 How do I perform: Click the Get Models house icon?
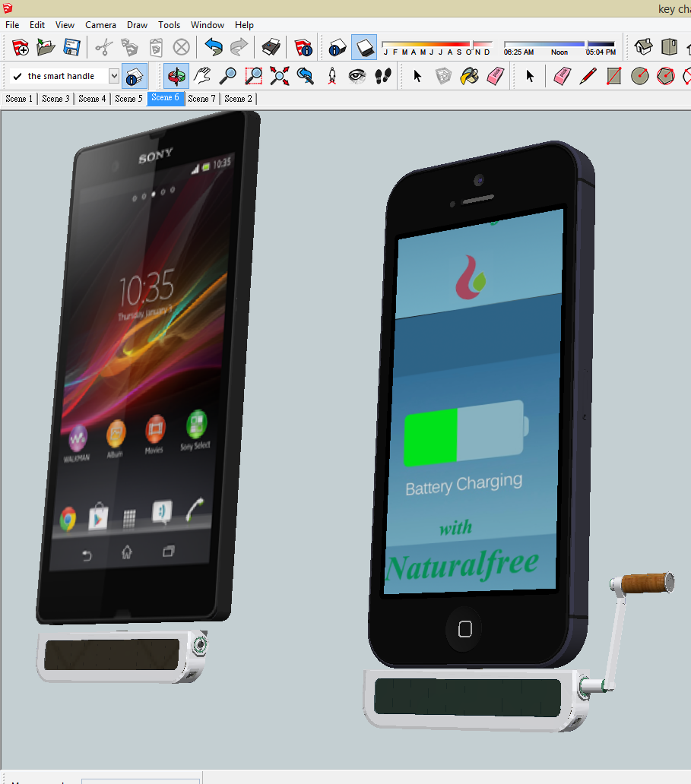643,48
